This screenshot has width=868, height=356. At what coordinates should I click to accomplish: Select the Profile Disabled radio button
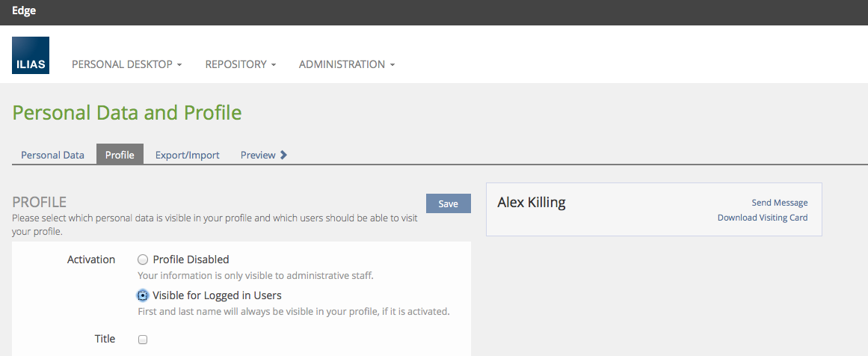pyautogui.click(x=143, y=260)
